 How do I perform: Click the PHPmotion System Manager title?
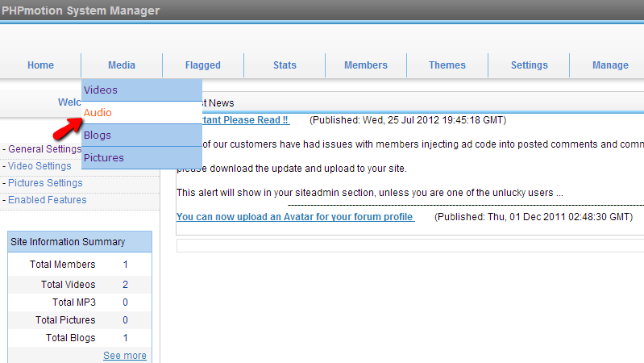[x=81, y=10]
